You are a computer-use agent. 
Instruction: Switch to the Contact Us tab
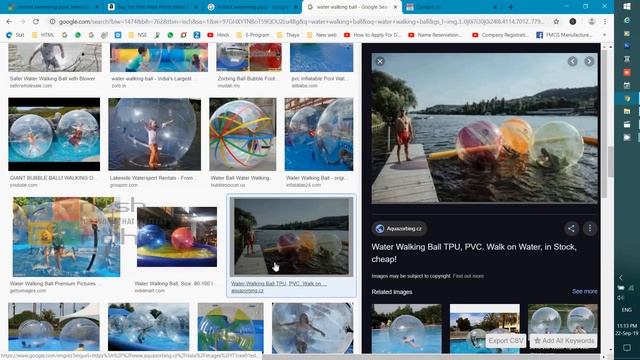click(450, 7)
